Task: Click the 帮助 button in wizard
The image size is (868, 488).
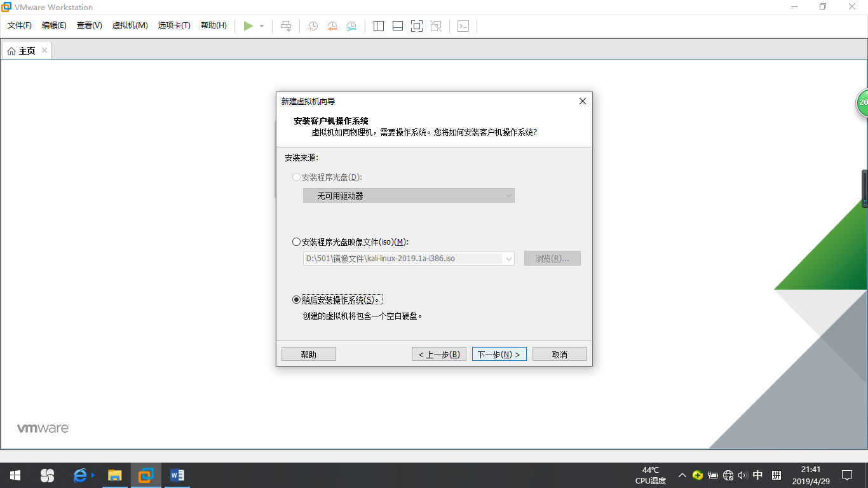Action: point(309,354)
